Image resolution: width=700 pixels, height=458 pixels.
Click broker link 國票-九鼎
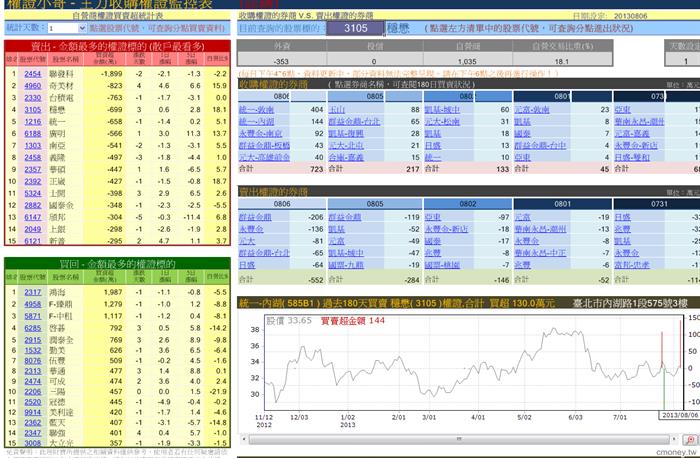tap(346, 265)
